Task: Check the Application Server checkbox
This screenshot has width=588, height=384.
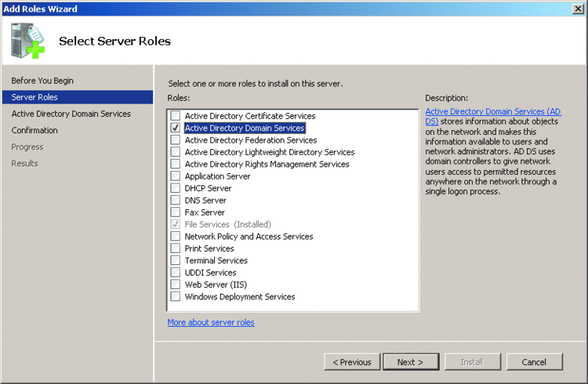Action: 175,176
